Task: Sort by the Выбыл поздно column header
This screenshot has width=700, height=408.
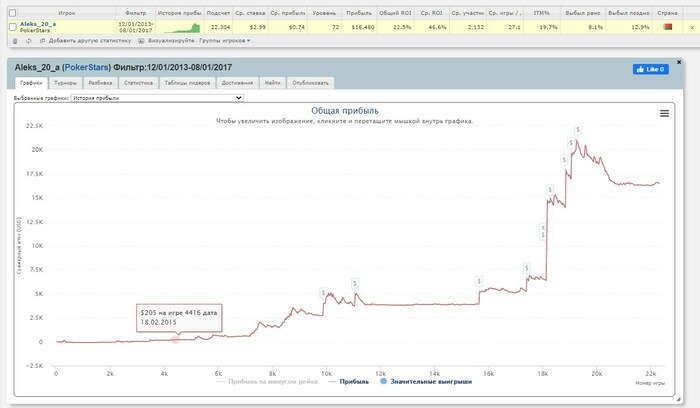Action: pyautogui.click(x=629, y=13)
